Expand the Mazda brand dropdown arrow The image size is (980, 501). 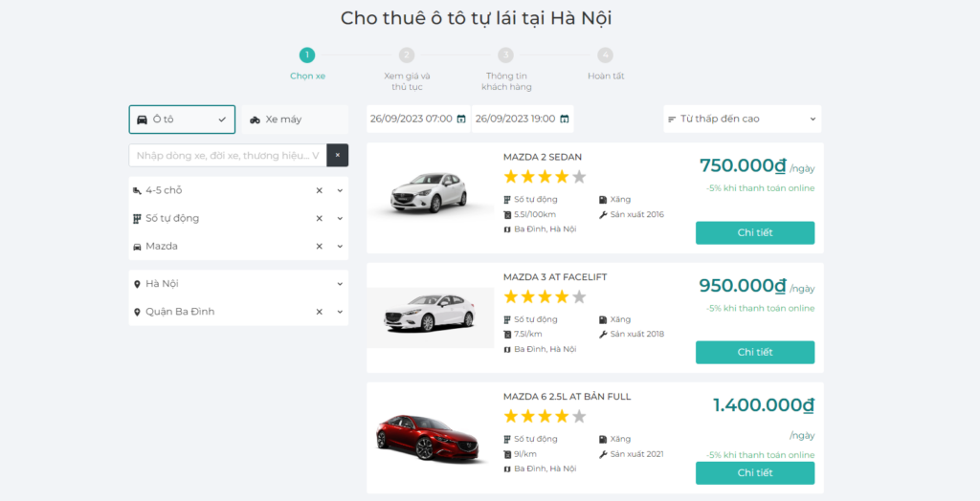339,247
